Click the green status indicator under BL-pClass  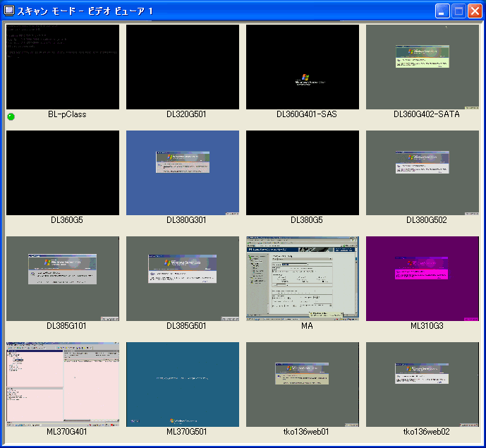pos(11,116)
